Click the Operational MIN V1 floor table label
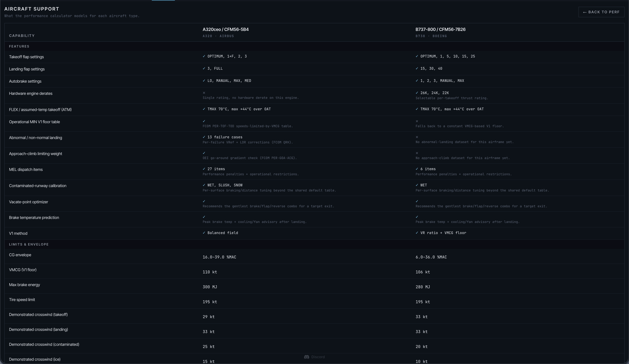The height and width of the screenshot is (364, 629). coord(34,122)
